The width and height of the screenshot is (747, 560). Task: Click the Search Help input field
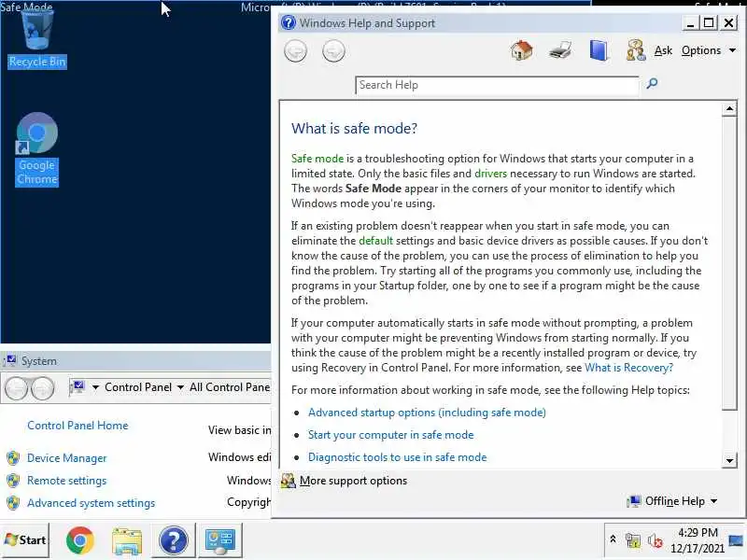(x=497, y=85)
